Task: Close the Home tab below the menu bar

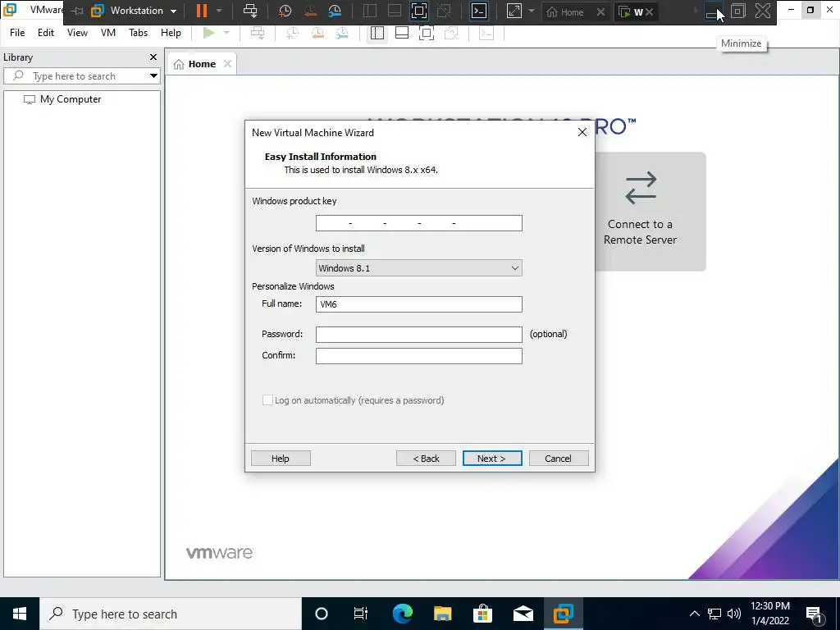Action: click(228, 64)
